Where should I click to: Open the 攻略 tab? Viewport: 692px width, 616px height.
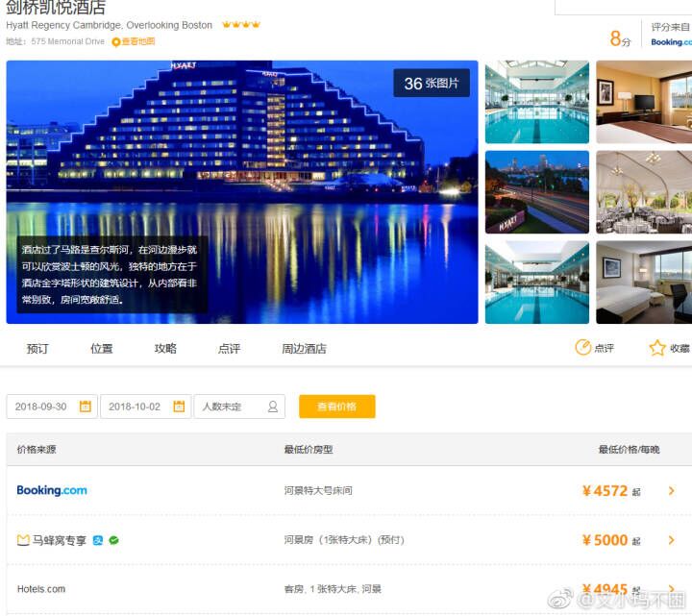click(165, 349)
